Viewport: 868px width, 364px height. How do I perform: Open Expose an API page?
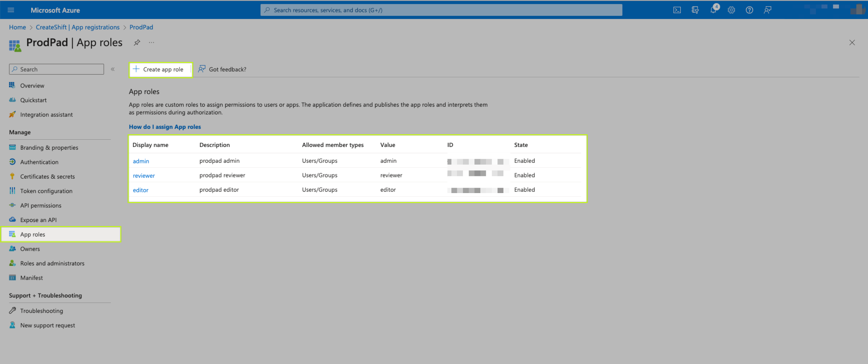38,220
